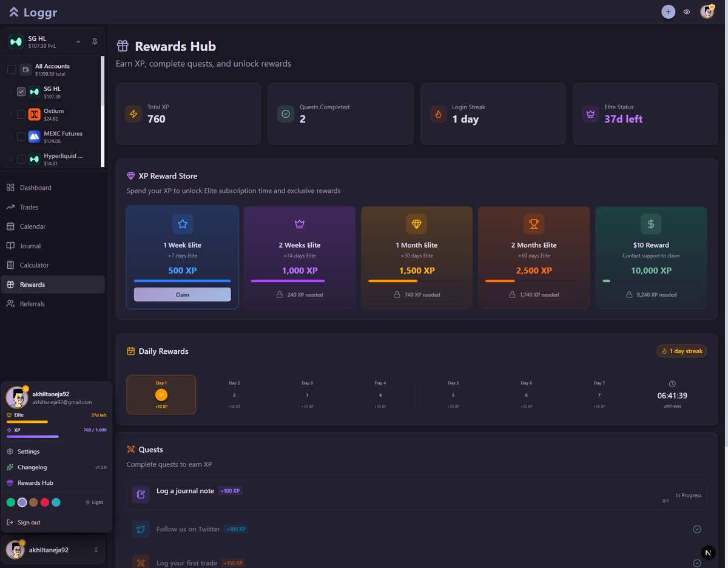This screenshot has height=568, width=728.
Task: Click the 2 Months Elite progress bar
Action: 534,281
